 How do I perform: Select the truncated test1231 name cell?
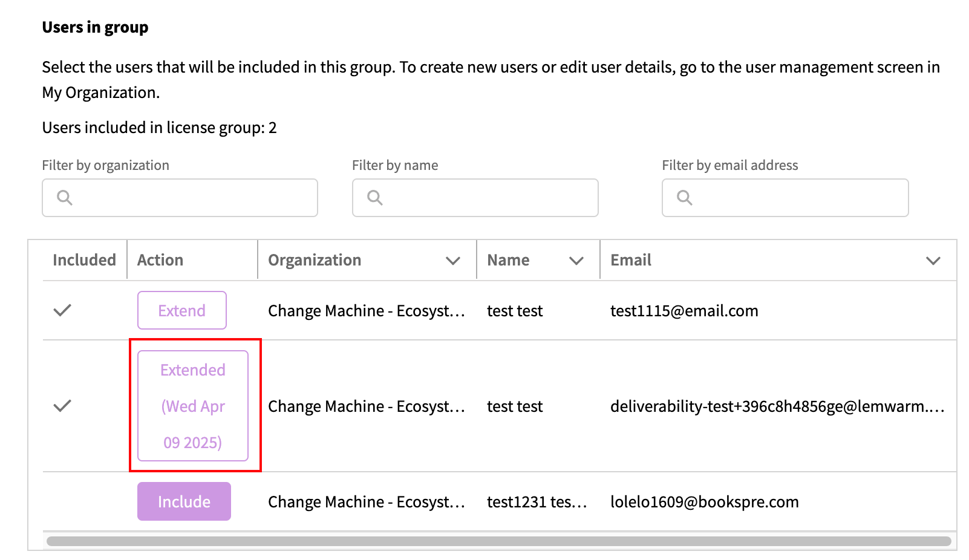(537, 502)
